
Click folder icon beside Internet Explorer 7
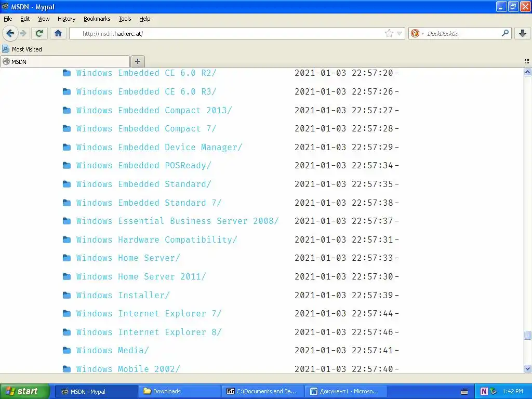click(67, 313)
